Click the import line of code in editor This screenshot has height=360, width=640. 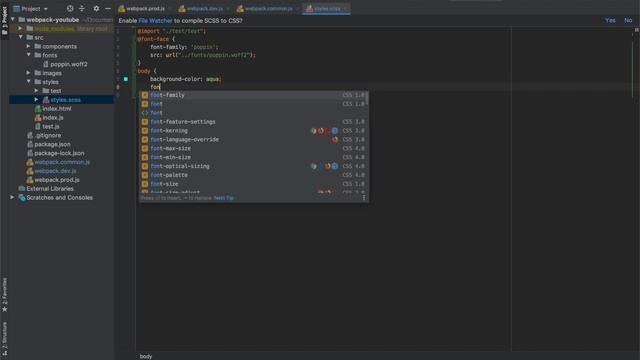pos(172,31)
